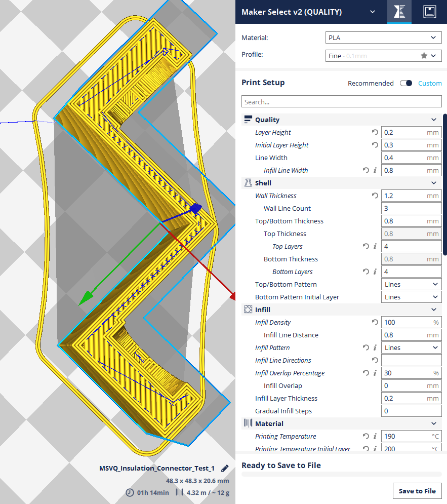The image size is (447, 504).
Task: Click the info icon next to Top Layers
Action: pyautogui.click(x=375, y=246)
